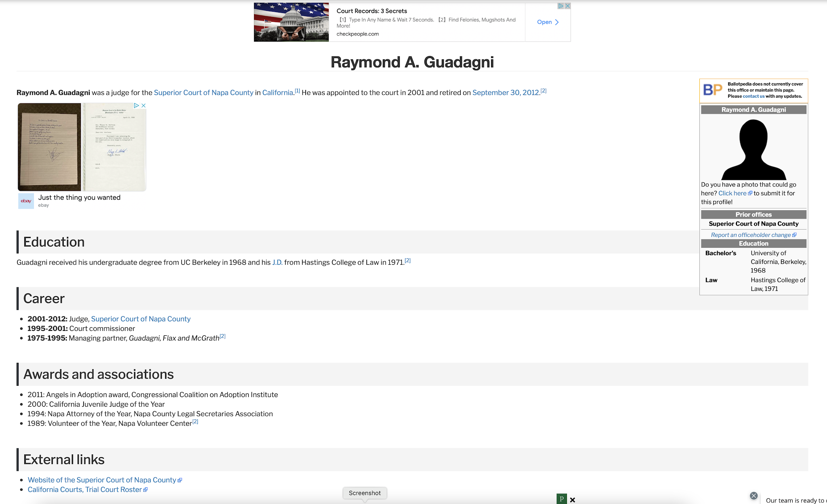Dismiss bottom bar with black X
The width and height of the screenshot is (827, 504).
[573, 500]
